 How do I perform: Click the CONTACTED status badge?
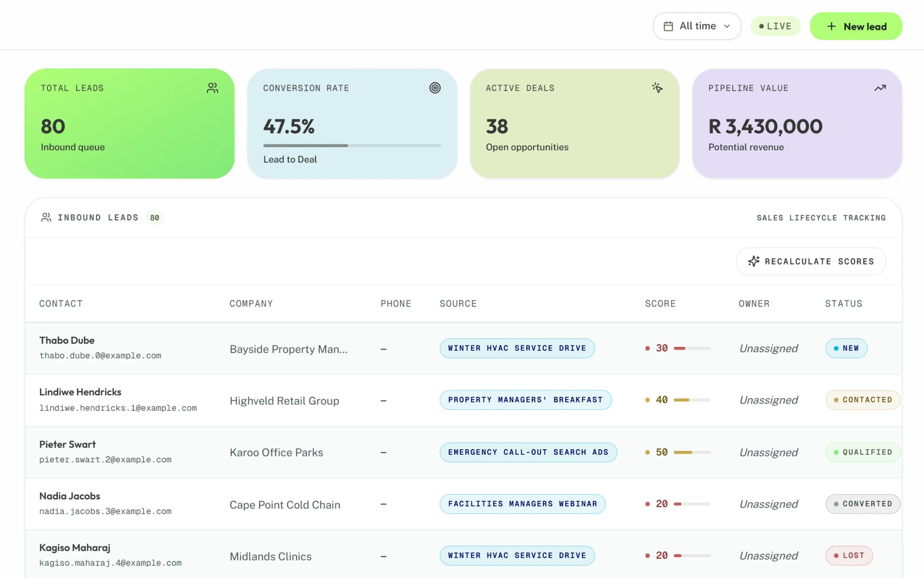click(x=863, y=400)
